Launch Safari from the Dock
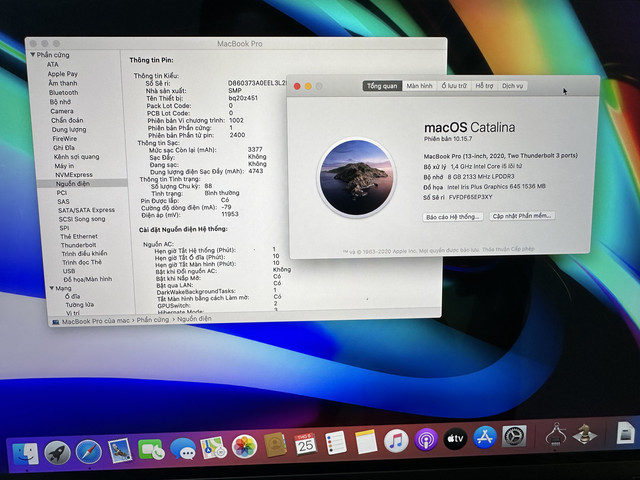Screen dimensions: 640x480 (89, 451)
